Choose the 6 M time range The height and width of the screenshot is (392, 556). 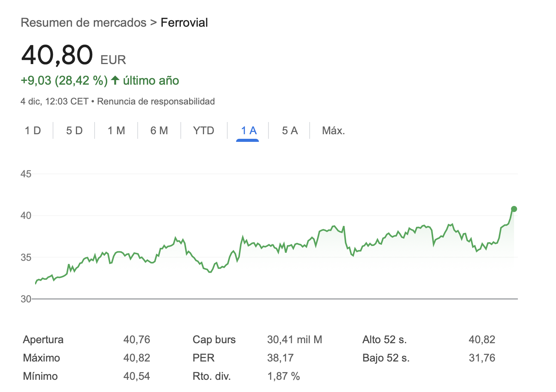(159, 131)
